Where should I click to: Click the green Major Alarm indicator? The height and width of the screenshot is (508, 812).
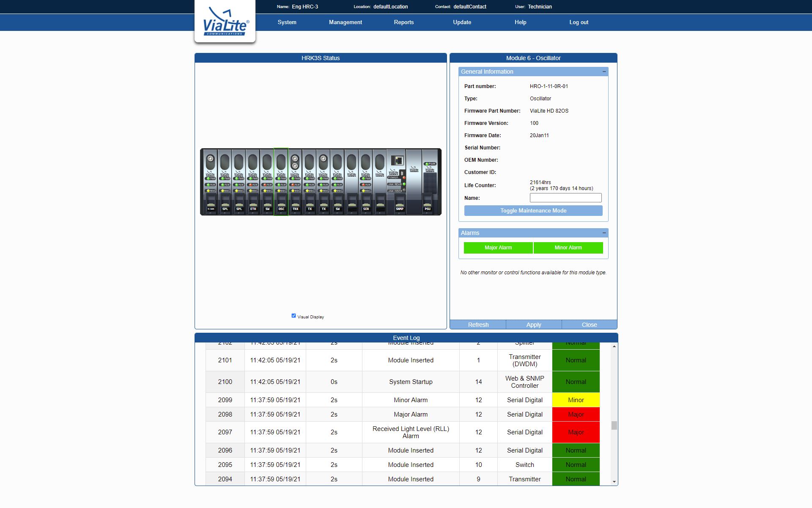(498, 248)
